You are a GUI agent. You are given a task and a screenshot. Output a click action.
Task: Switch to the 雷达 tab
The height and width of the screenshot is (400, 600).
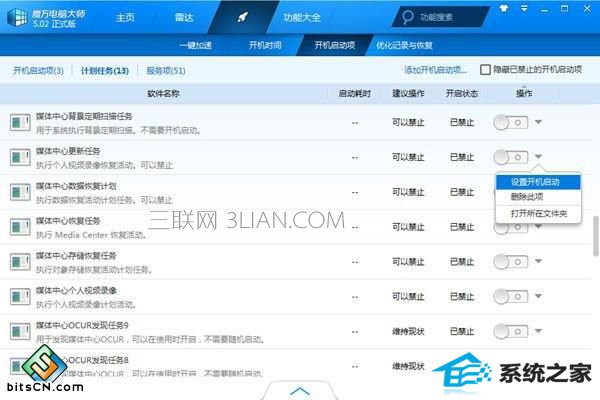click(184, 18)
